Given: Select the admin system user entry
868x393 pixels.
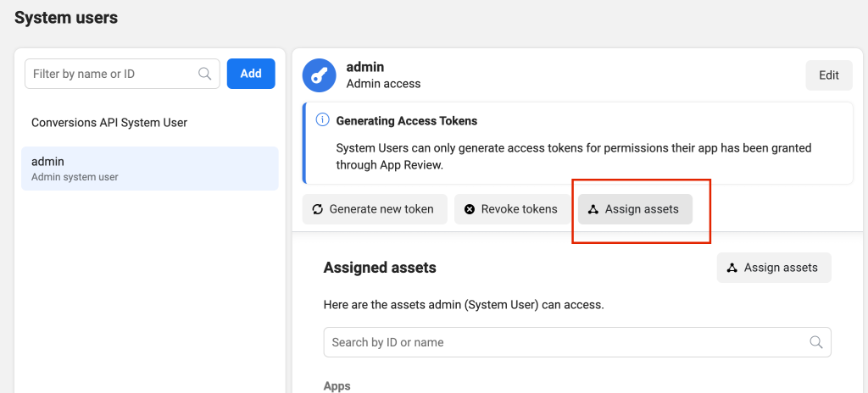Looking at the screenshot, I should click(149, 169).
